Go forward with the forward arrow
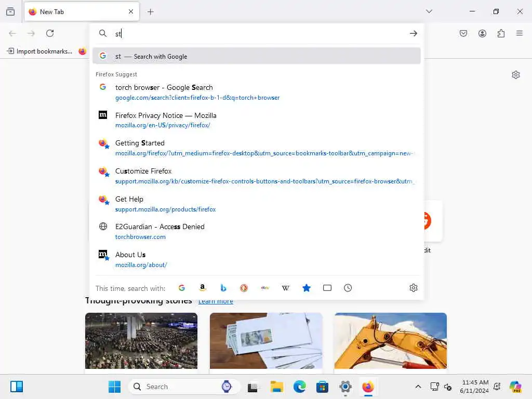Screen dimensions: 532x399 pyautogui.click(x=31, y=33)
